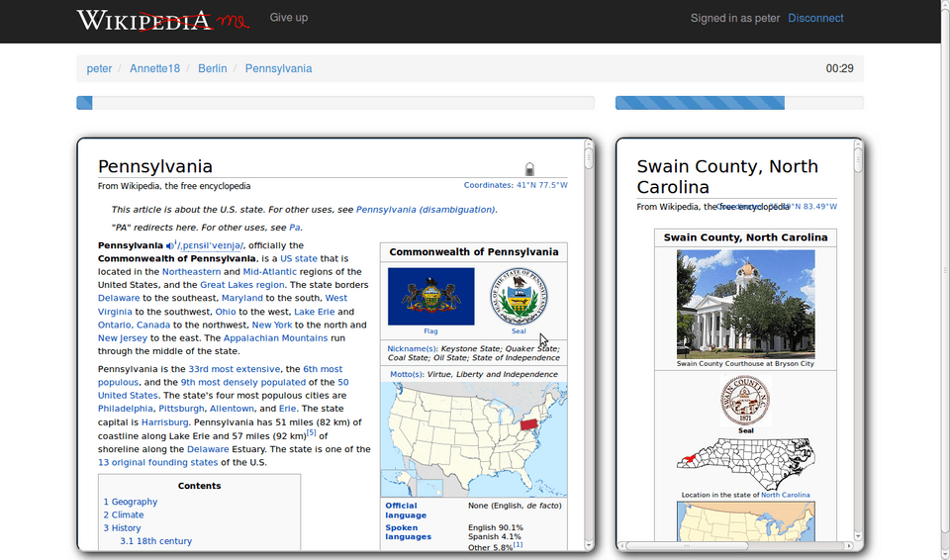950x560 pixels.
Task: Jump to 1 Geography in Contents
Action: (x=131, y=502)
